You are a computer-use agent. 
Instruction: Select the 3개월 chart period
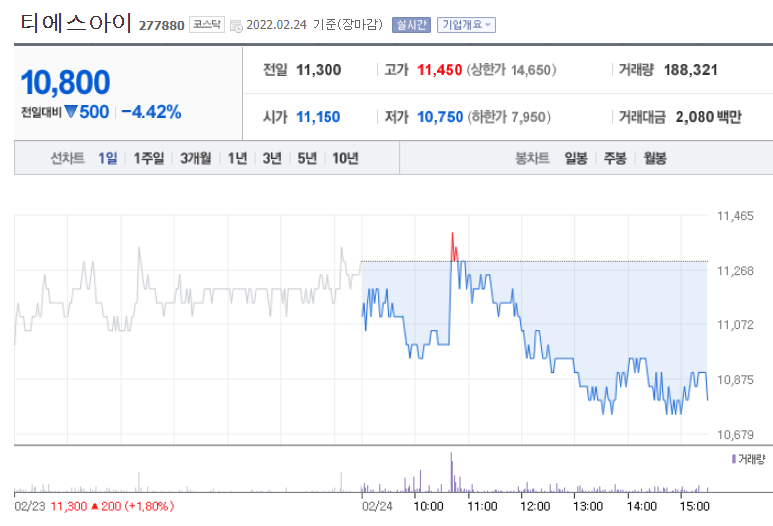(x=196, y=158)
